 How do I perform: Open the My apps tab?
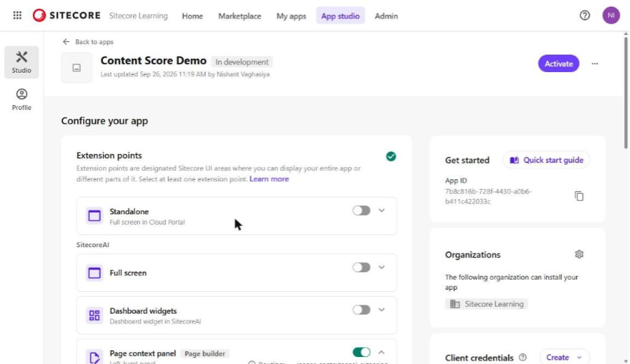(x=291, y=16)
